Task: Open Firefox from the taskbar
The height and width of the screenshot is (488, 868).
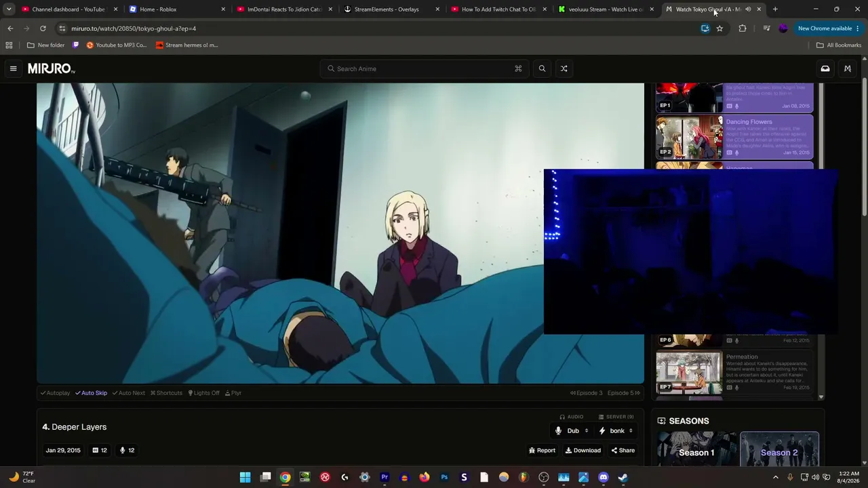Action: [425, 477]
